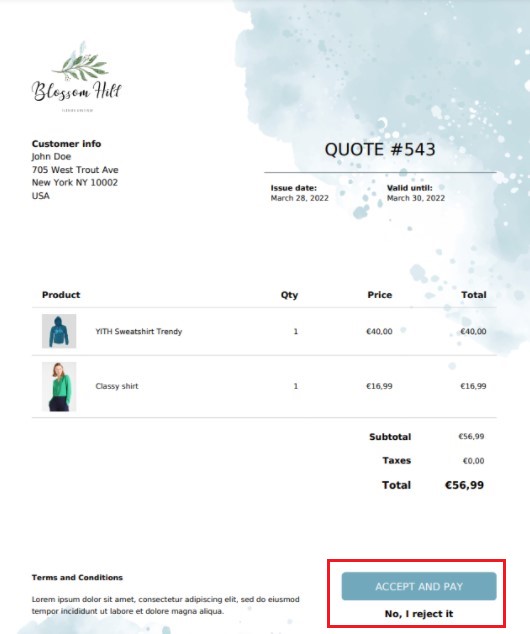Image resolution: width=530 pixels, height=634 pixels.
Task: Click the Valid until date March 30, 2022
Action: coord(416,198)
